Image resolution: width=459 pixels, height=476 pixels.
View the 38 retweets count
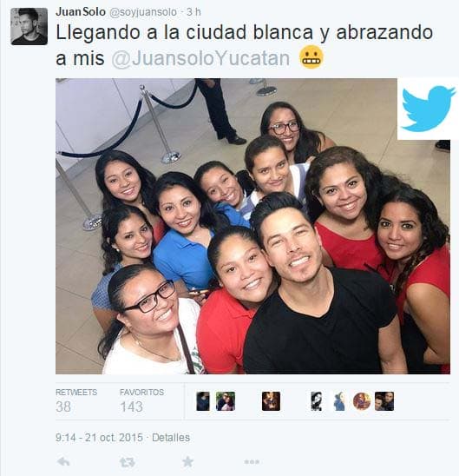[x=63, y=407]
